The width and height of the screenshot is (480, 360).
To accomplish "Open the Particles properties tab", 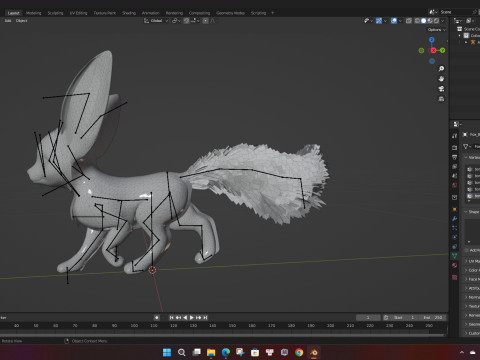I will [x=455, y=228].
